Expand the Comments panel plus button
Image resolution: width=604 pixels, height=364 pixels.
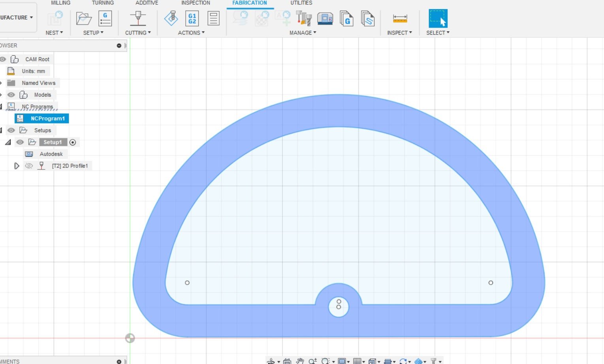119,362
